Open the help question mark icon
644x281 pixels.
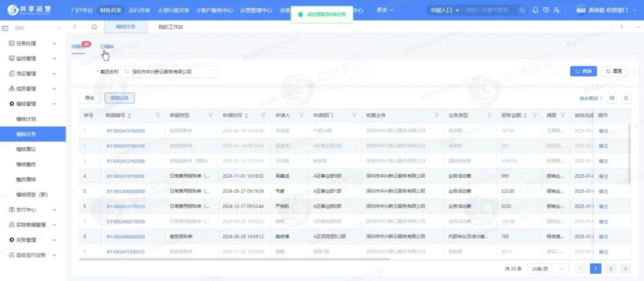[546, 10]
